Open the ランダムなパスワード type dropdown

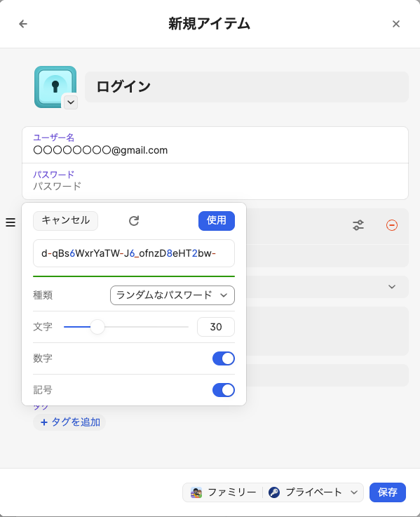pos(172,295)
